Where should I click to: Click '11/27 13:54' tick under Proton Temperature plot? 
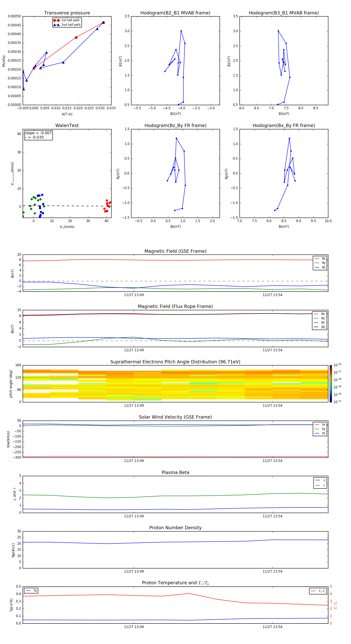pyautogui.click(x=272, y=627)
